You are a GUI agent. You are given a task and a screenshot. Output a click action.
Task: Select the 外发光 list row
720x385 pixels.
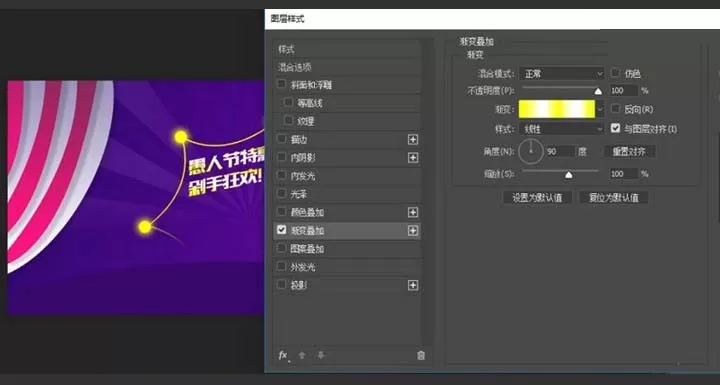[347, 267]
